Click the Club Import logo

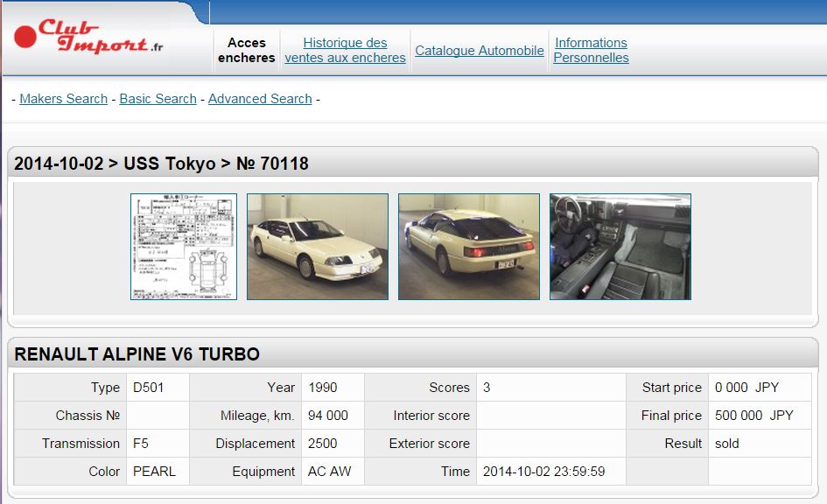[88, 37]
